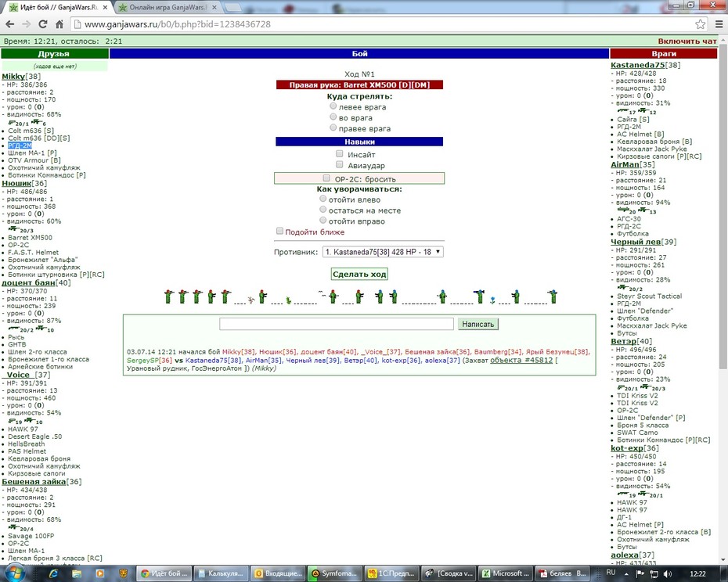This screenshot has width=728, height=582.
Task: Open a new browser tab
Action: (x=233, y=7)
